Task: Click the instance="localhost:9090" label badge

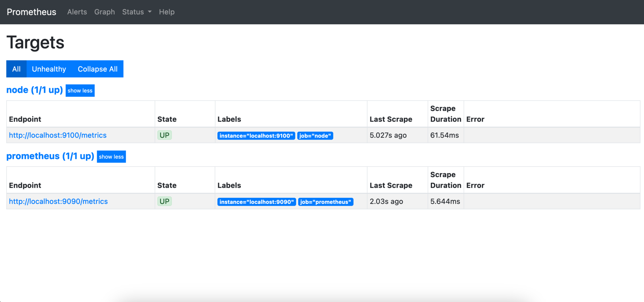Action: pyautogui.click(x=256, y=202)
